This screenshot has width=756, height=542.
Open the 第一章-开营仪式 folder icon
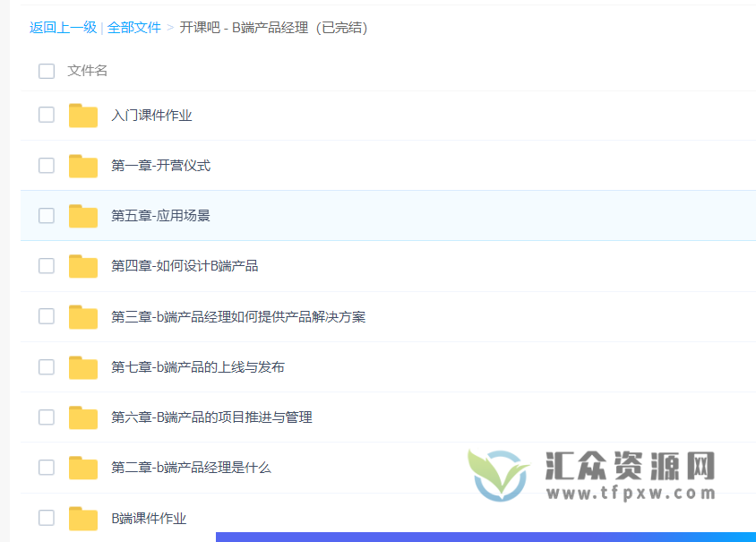click(83, 165)
